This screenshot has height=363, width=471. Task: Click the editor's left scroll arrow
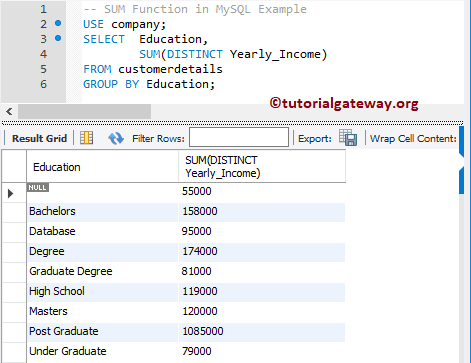pyautogui.click(x=9, y=111)
